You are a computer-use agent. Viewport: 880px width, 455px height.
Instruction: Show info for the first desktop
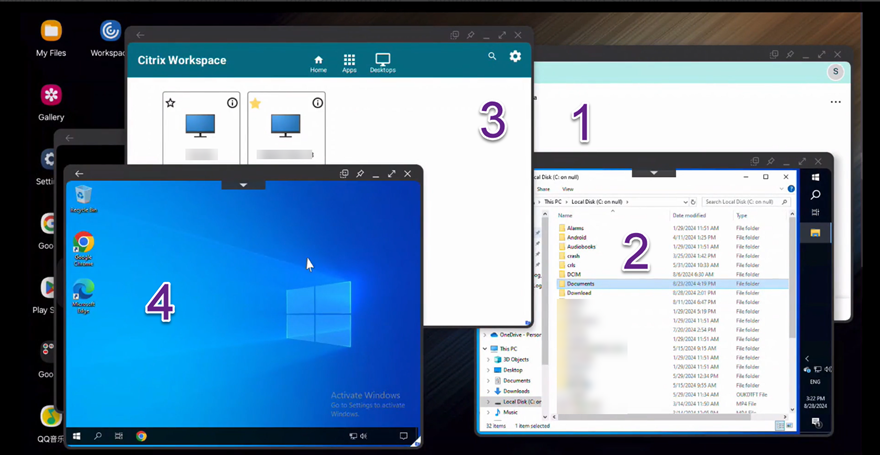point(232,103)
